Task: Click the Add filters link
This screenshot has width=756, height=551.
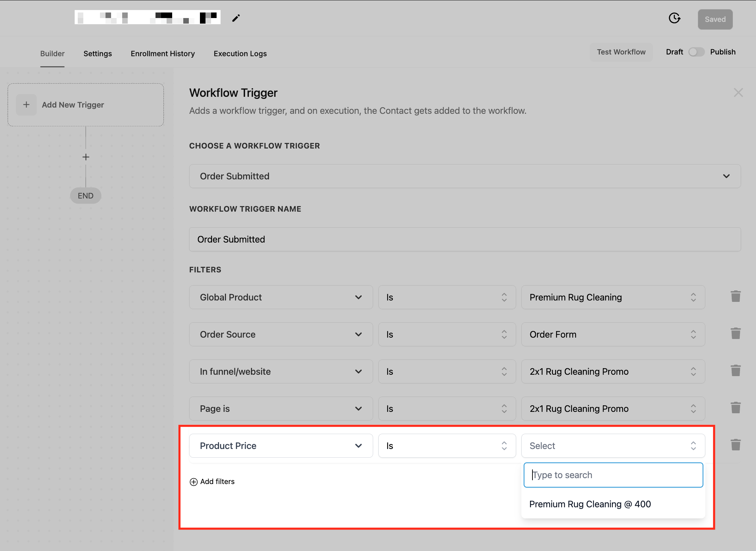Action: pos(212,482)
